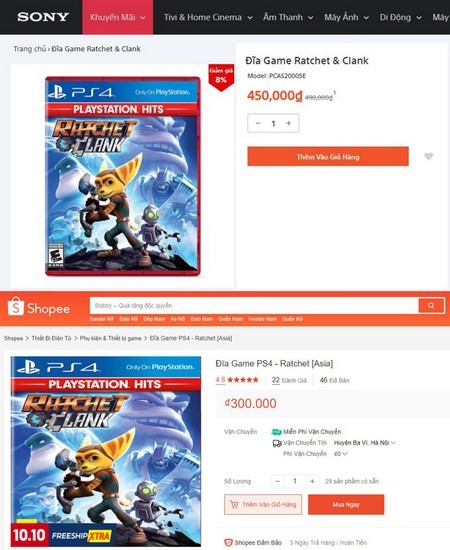Click Sony Thêm Vào Giỏ Hàng button
Screen dimensions: 450x550
(x=328, y=156)
